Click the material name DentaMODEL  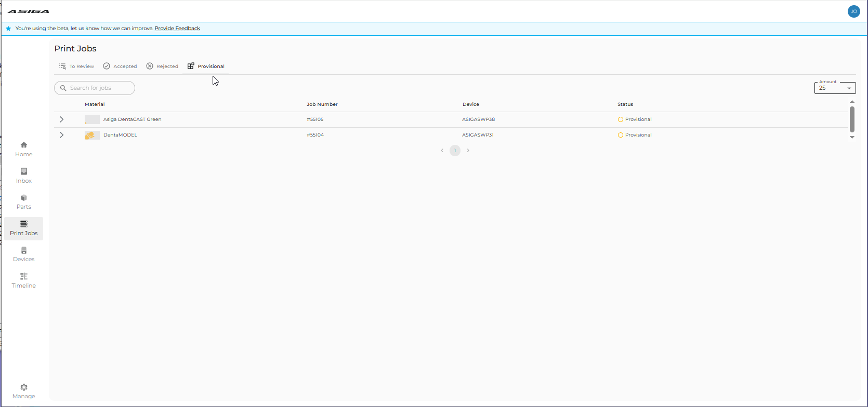[x=120, y=135]
